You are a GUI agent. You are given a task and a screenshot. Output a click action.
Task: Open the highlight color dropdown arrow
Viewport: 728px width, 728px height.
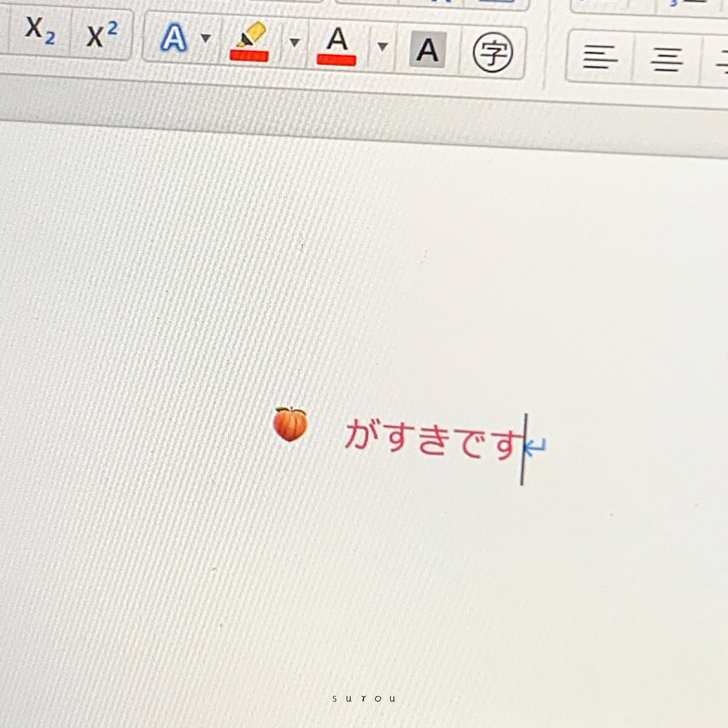tap(295, 43)
